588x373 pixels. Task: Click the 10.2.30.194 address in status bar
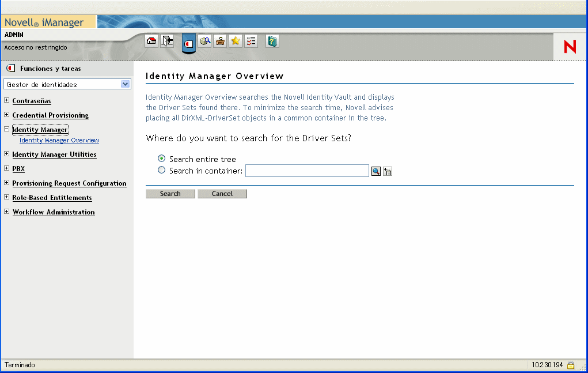point(547,365)
